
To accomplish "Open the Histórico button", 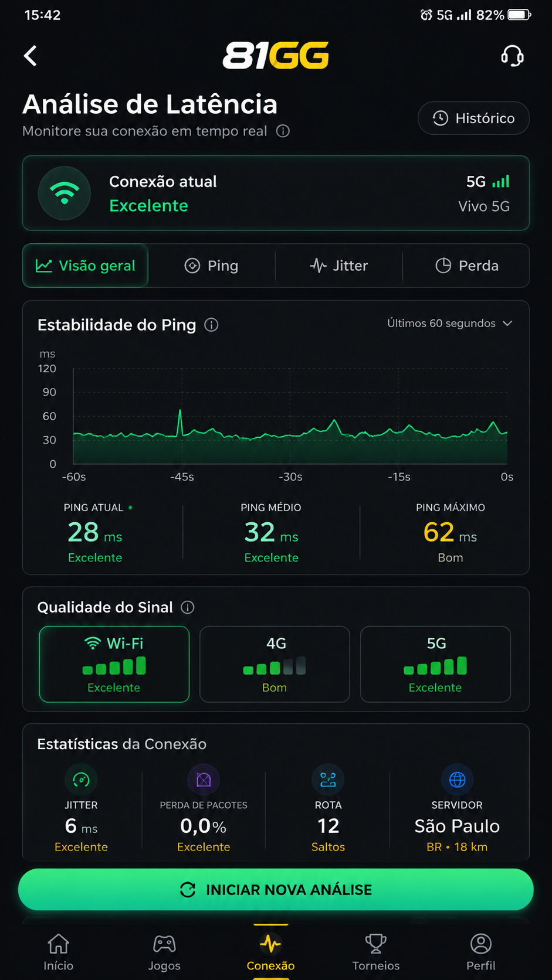I will tap(473, 118).
